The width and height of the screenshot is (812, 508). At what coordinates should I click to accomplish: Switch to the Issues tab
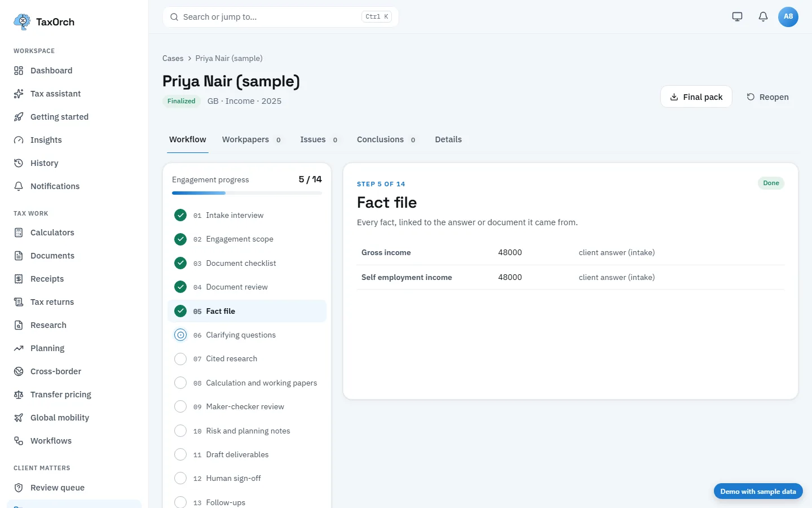pos(319,139)
